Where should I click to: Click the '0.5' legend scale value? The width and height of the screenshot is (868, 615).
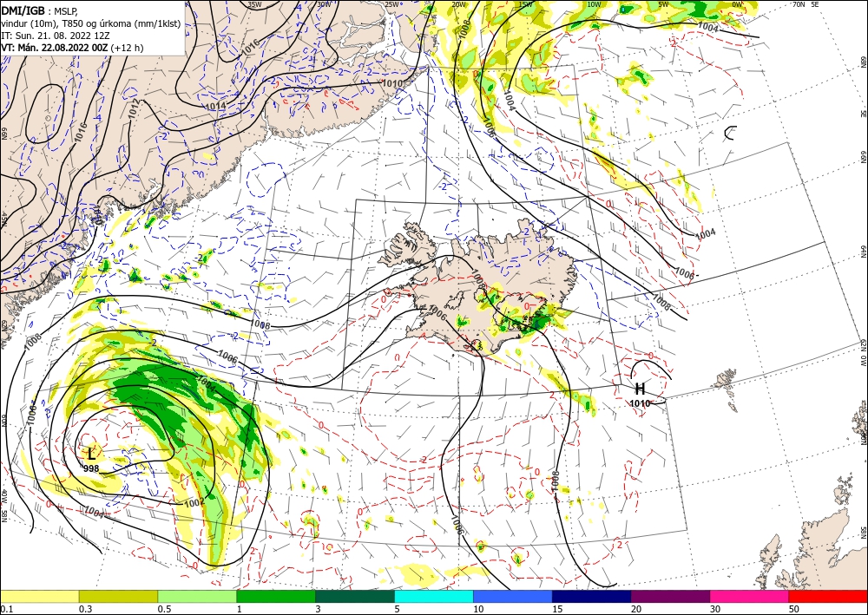coord(163,609)
